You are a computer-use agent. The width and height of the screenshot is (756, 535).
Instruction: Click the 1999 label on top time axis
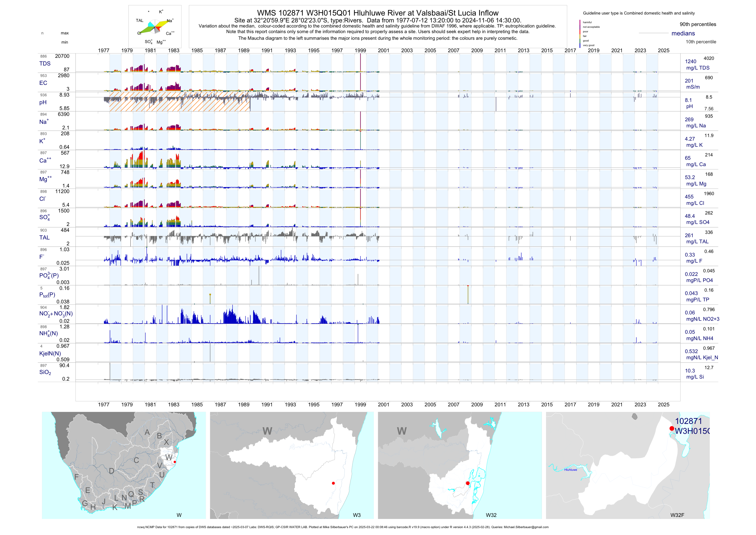click(x=360, y=50)
